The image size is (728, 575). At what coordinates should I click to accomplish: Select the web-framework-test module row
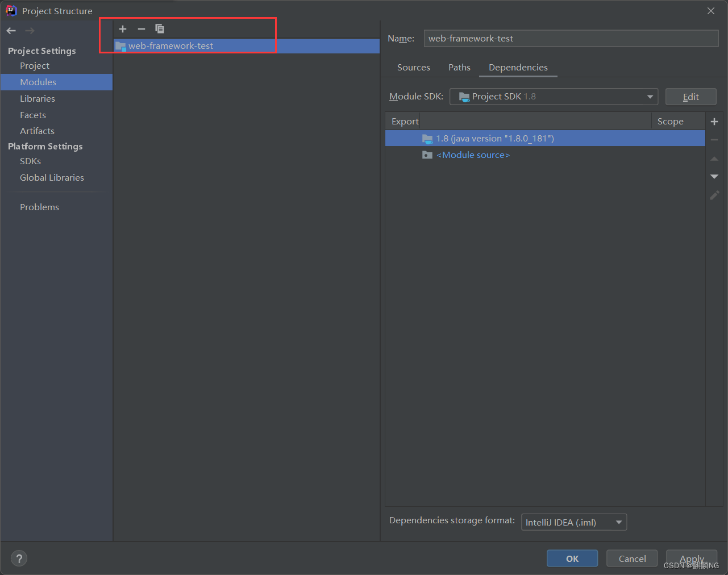pos(247,46)
